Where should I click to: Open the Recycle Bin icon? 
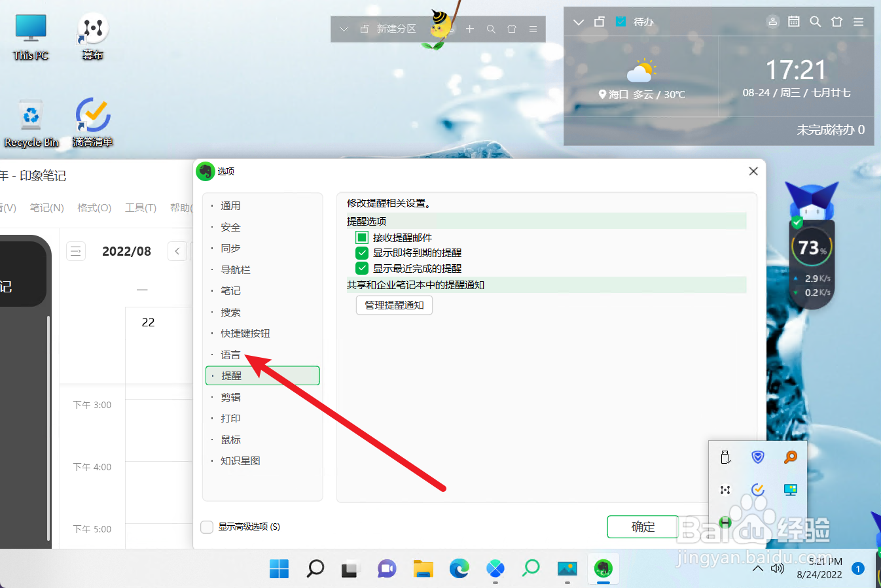tap(31, 124)
